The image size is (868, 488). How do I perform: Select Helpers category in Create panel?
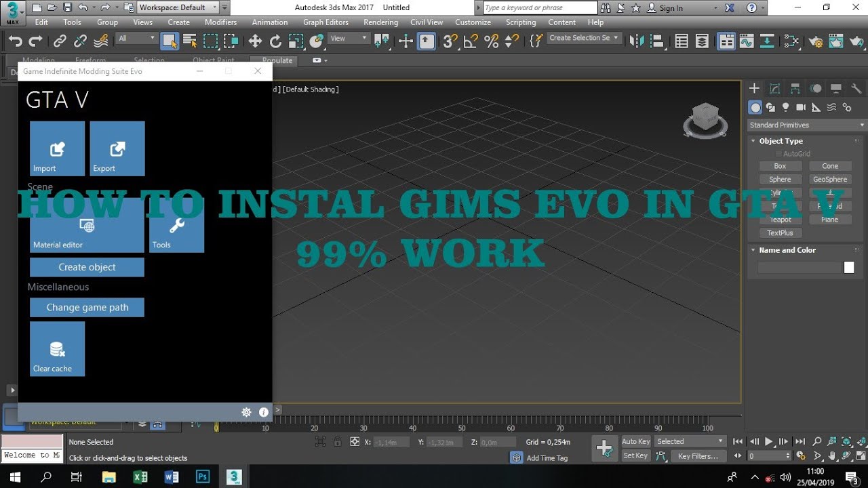click(x=816, y=107)
